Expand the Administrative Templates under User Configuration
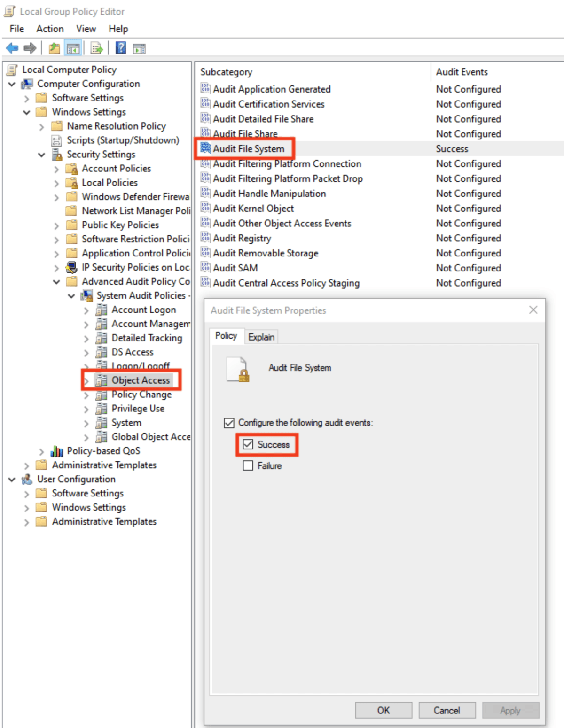564x728 pixels. pyautogui.click(x=26, y=521)
